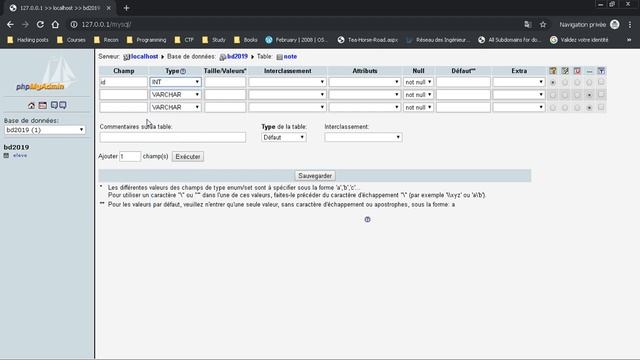Image resolution: width=640 pixels, height=360 pixels.
Task: Select unique radio for third field row
Action: [x=577, y=108]
